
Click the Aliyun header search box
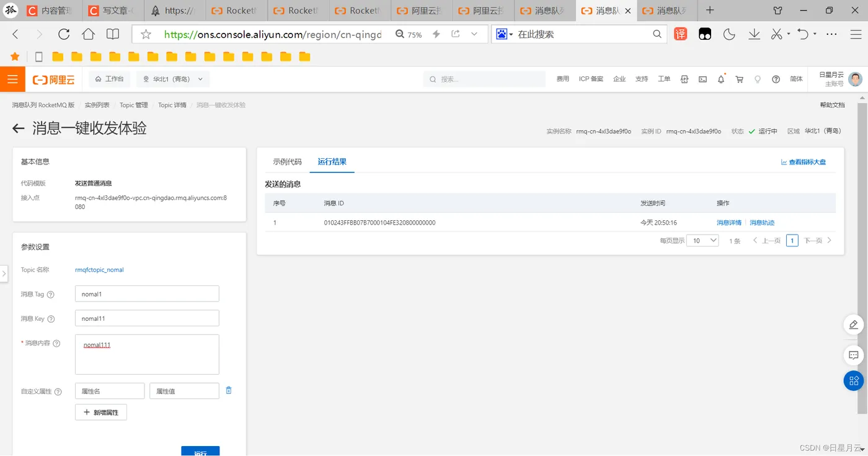point(485,79)
